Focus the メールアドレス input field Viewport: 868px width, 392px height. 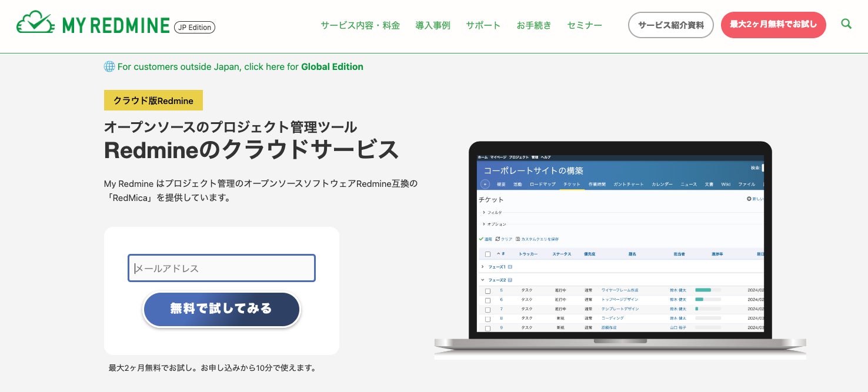click(222, 268)
